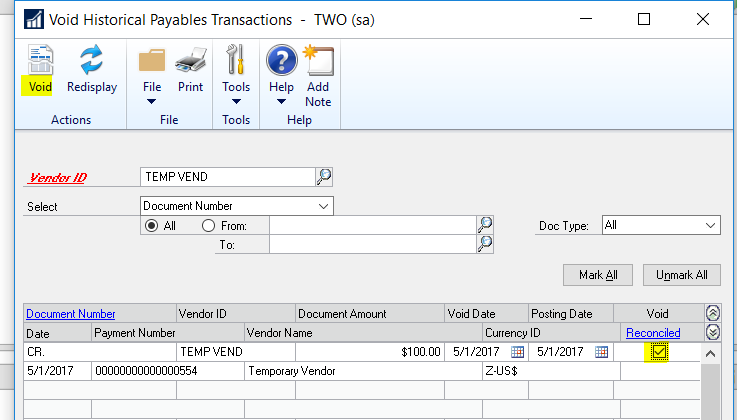Open the Doc Type dropdown

710,226
